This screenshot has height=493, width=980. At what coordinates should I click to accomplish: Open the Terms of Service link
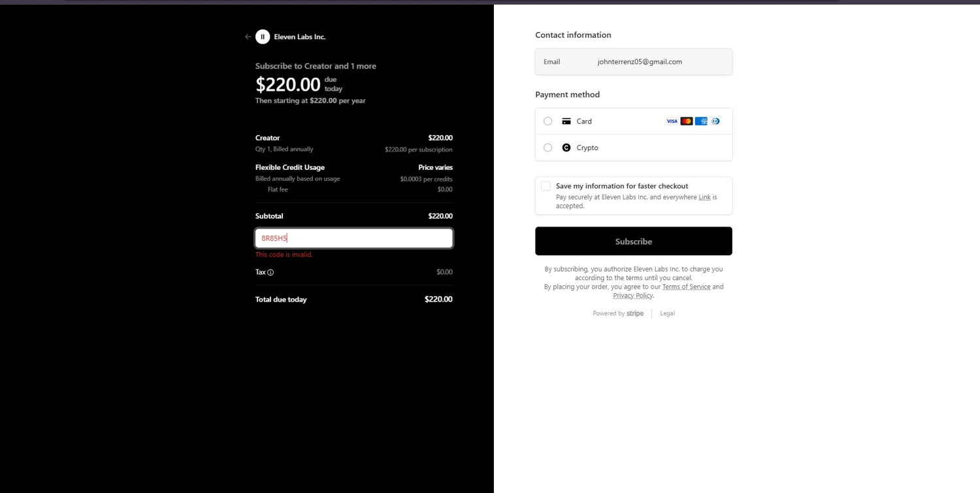tap(686, 287)
